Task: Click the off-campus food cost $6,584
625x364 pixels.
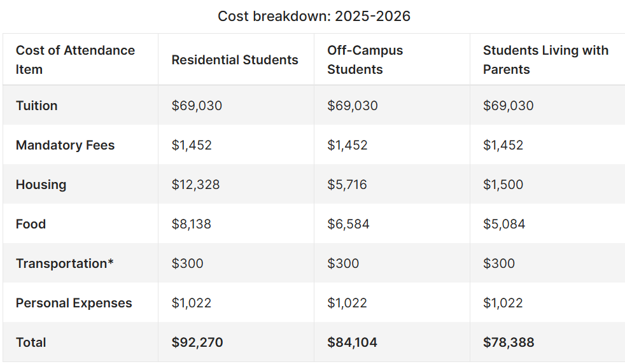Action: point(348,224)
